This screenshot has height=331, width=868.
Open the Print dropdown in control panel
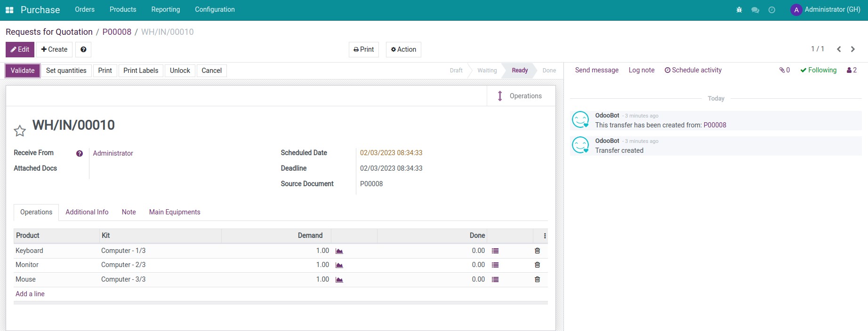coord(363,49)
